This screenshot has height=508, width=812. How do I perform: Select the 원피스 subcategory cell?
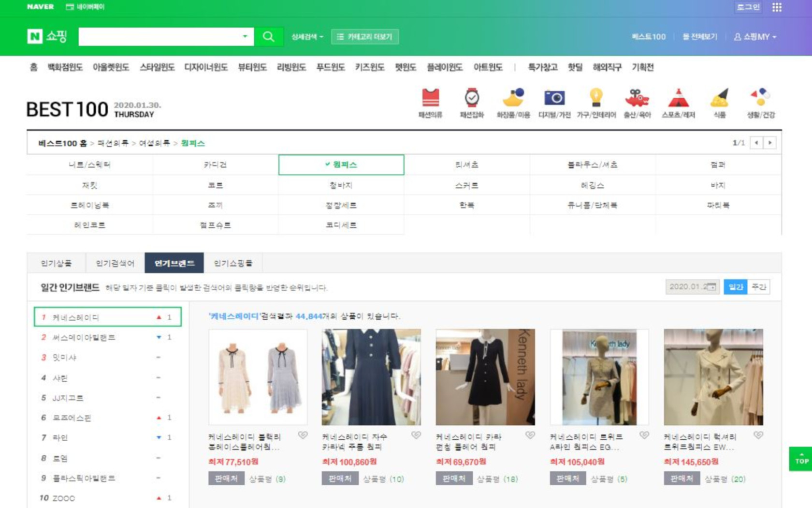pyautogui.click(x=341, y=164)
